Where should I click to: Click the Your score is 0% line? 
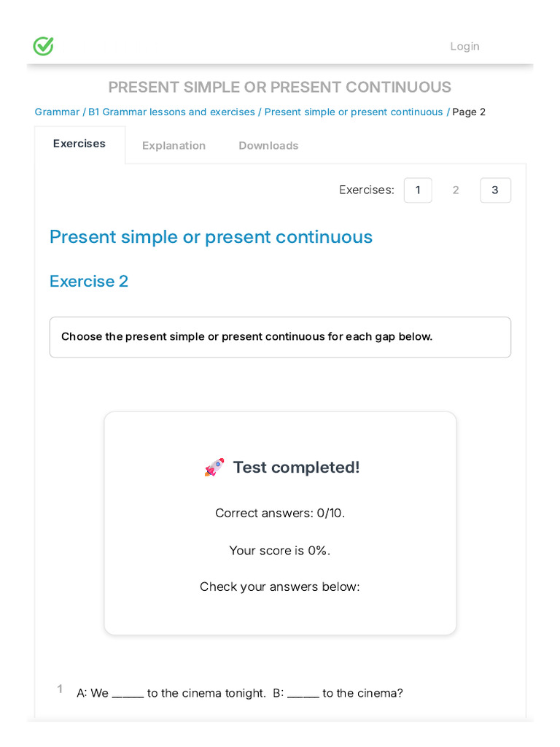(x=280, y=551)
